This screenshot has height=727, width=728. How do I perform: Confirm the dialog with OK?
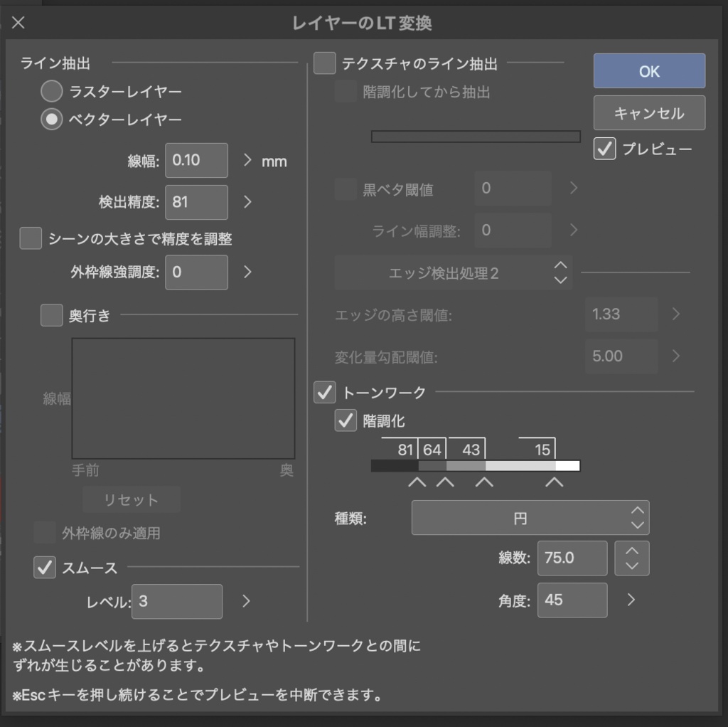pos(648,70)
